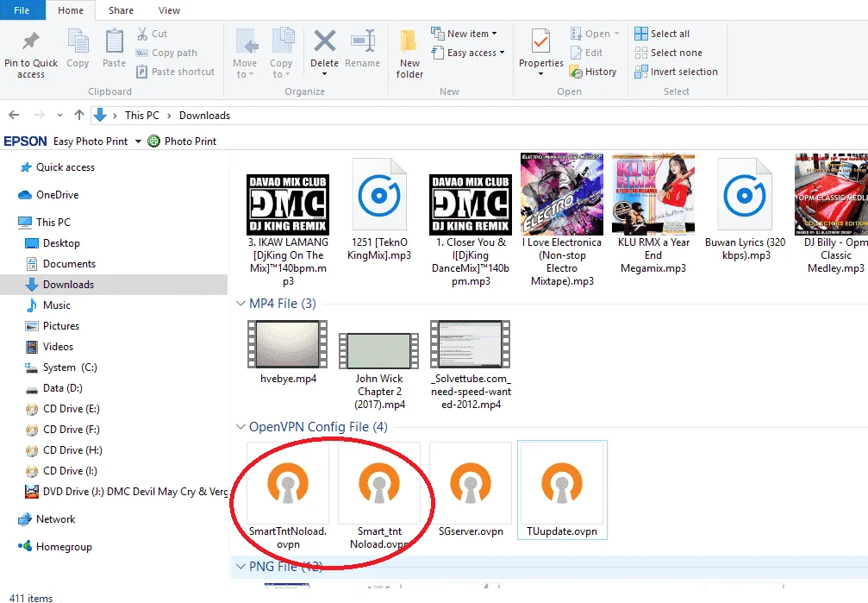Open Quick access in navigation pane
This screenshot has height=603, width=868.
click(57, 167)
